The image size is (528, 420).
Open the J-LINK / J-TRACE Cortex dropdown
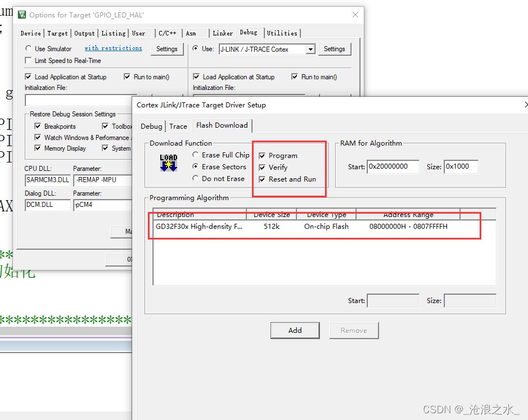point(310,49)
